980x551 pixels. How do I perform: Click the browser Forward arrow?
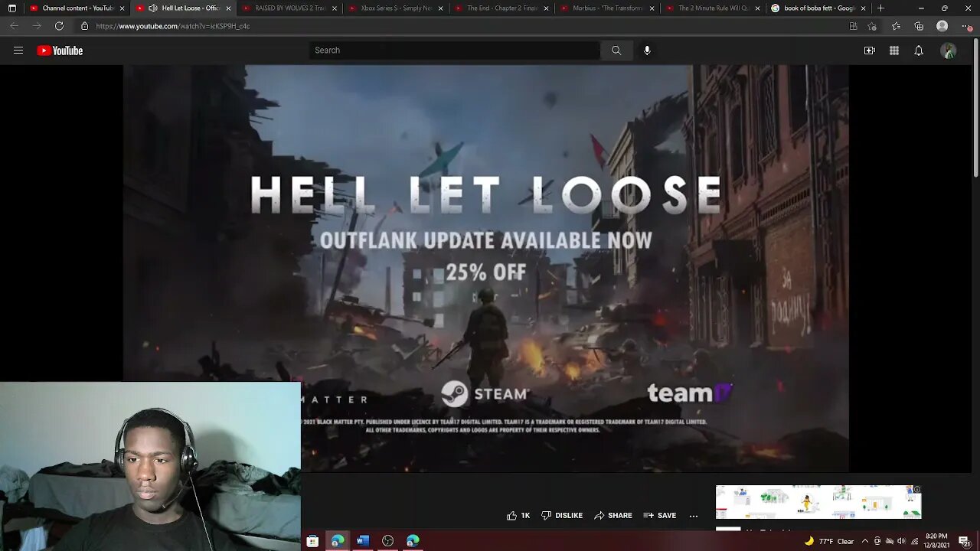[36, 26]
